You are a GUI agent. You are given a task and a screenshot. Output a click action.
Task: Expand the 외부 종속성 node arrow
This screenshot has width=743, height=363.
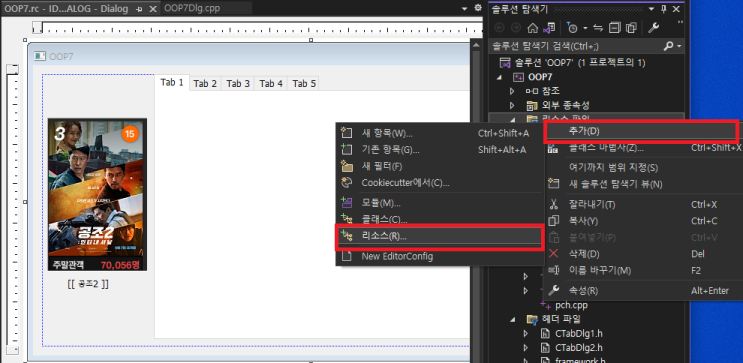click(512, 105)
